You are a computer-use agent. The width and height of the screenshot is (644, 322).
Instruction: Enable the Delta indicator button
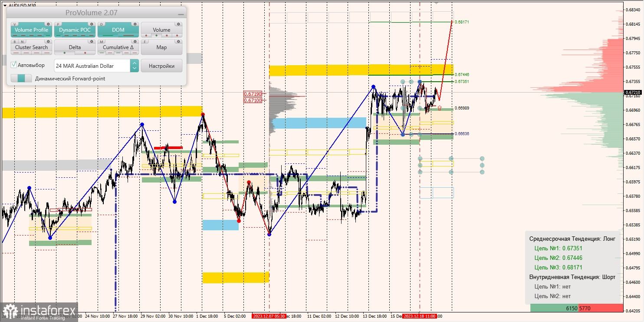tap(75, 47)
